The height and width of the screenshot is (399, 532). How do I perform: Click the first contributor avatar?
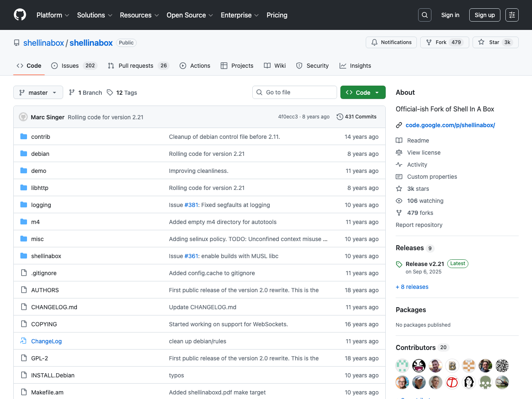[402, 366]
